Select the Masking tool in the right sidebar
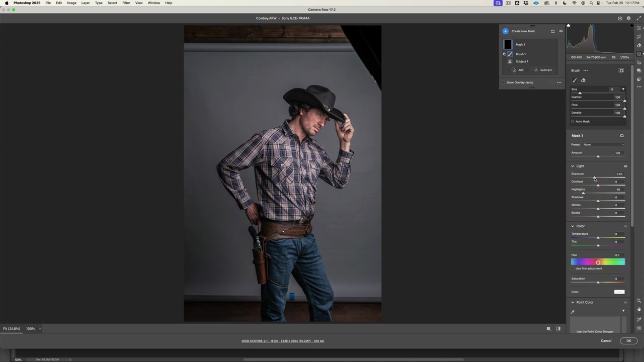 coord(639,54)
